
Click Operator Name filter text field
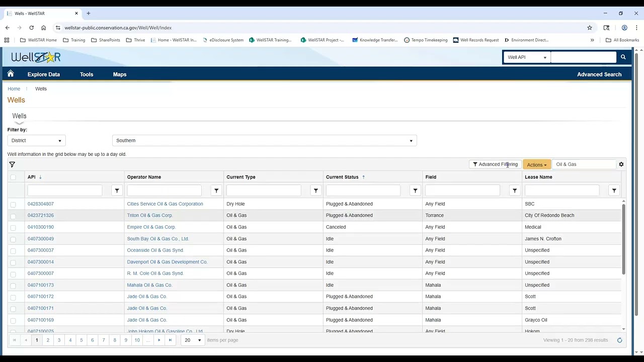165,191
